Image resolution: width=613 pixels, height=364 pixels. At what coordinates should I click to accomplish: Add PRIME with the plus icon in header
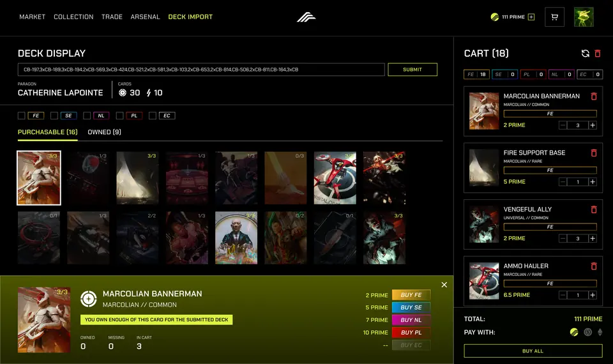coord(531,17)
